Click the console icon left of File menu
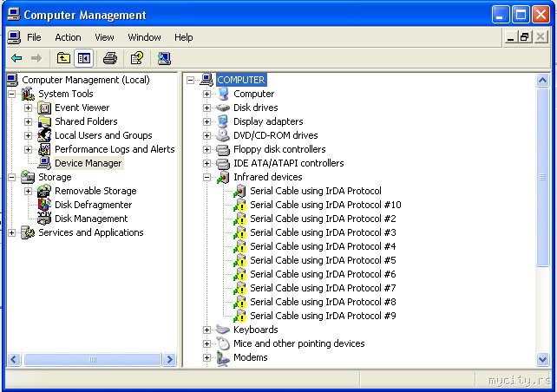This screenshot has width=557, height=392. coord(14,37)
